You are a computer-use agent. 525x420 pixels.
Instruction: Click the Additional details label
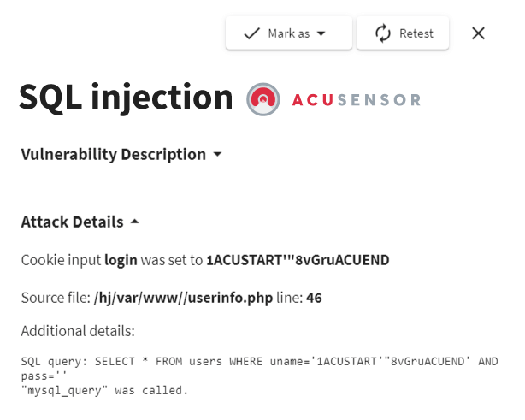pyautogui.click(x=78, y=331)
